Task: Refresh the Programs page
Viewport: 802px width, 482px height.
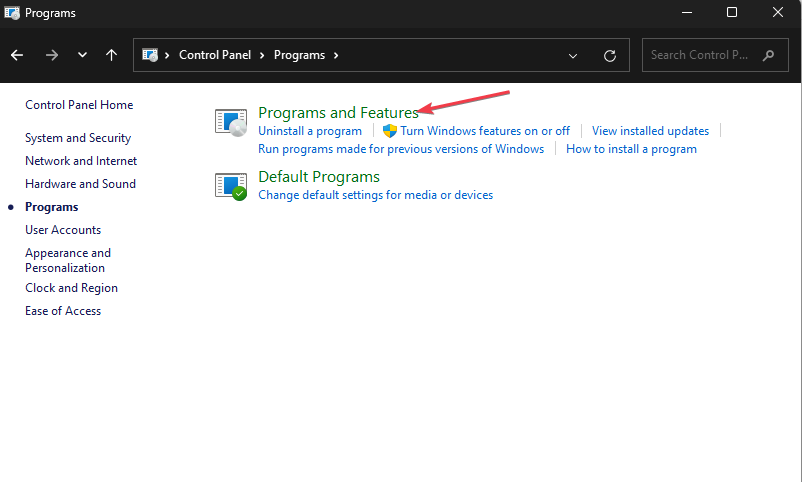Action: [x=610, y=56]
